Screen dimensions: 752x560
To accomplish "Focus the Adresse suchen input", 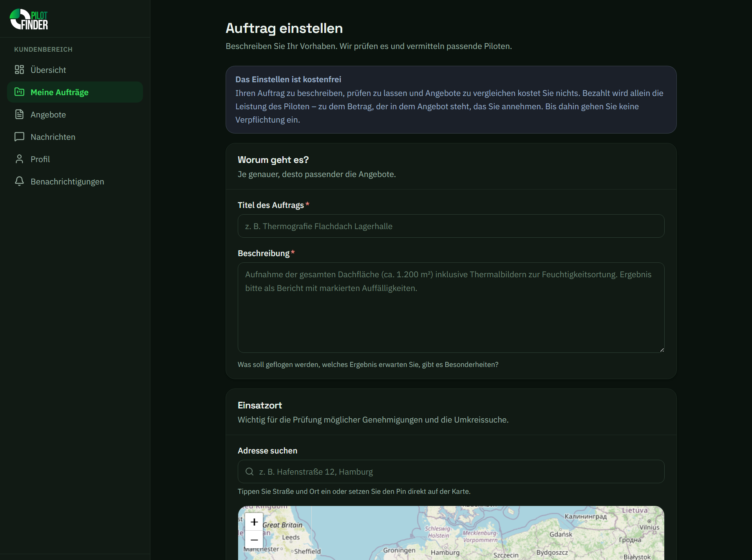I will click(x=451, y=471).
